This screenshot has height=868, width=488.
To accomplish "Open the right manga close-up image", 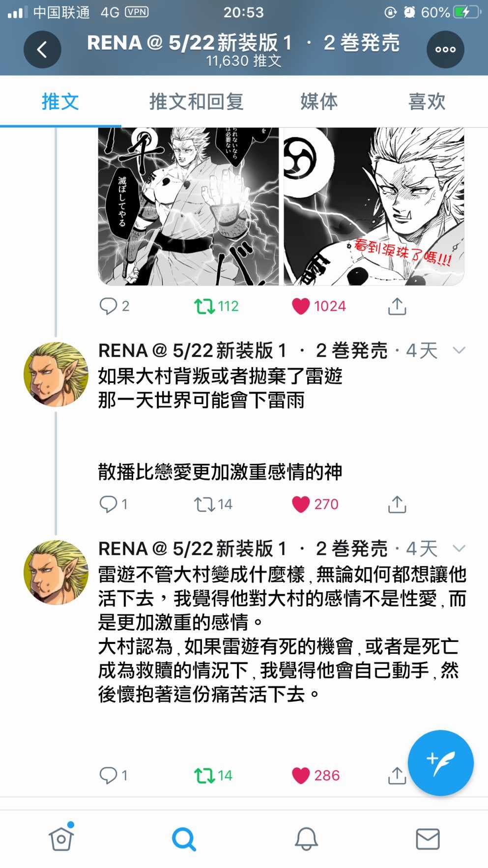I will click(x=374, y=206).
